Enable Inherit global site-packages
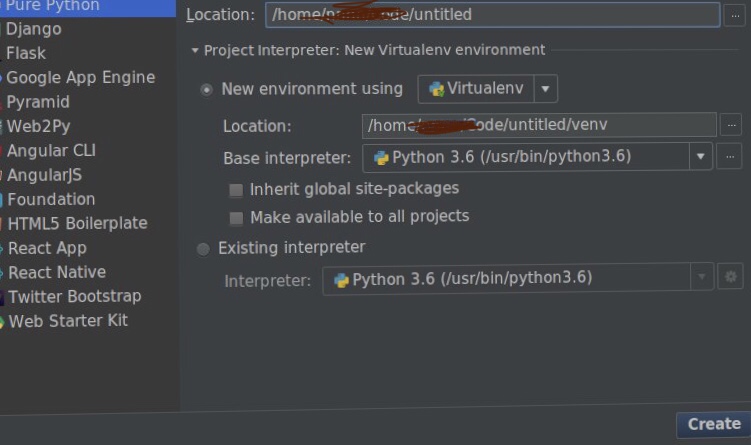The width and height of the screenshot is (751, 445). [236, 190]
